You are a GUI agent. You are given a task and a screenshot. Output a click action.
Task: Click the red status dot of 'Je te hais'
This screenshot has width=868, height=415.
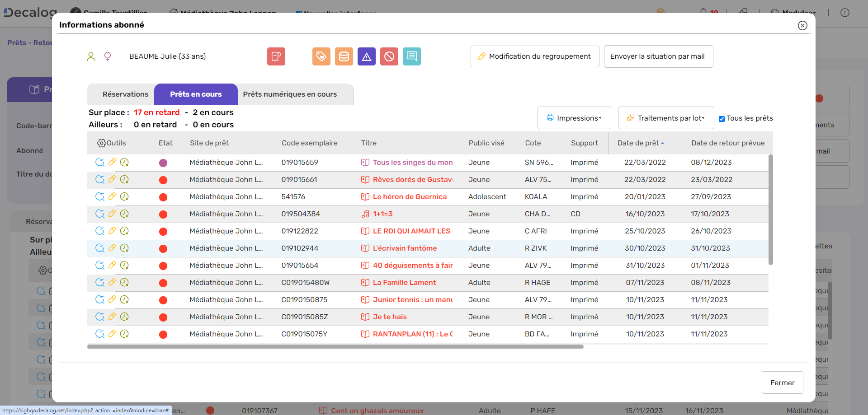click(x=163, y=317)
